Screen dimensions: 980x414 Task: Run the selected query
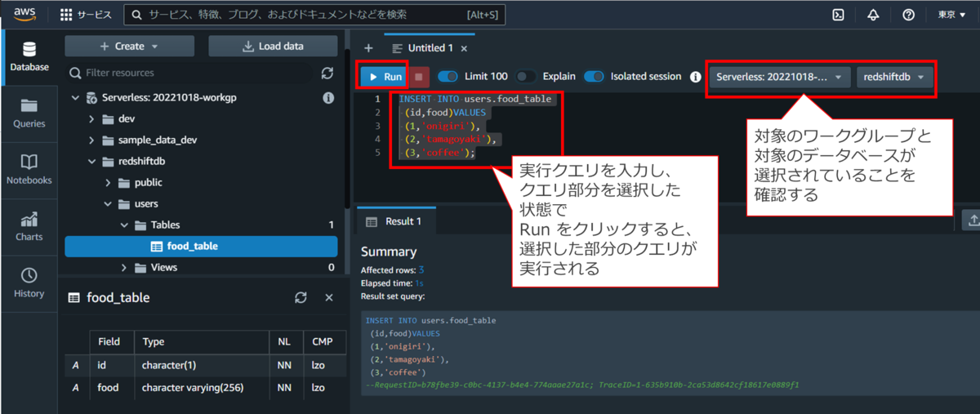384,77
